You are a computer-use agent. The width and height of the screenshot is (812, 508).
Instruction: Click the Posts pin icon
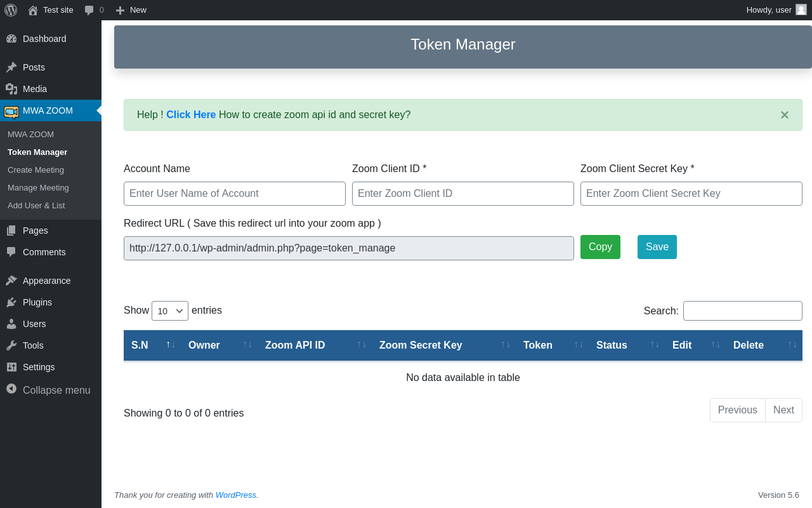tap(11, 67)
